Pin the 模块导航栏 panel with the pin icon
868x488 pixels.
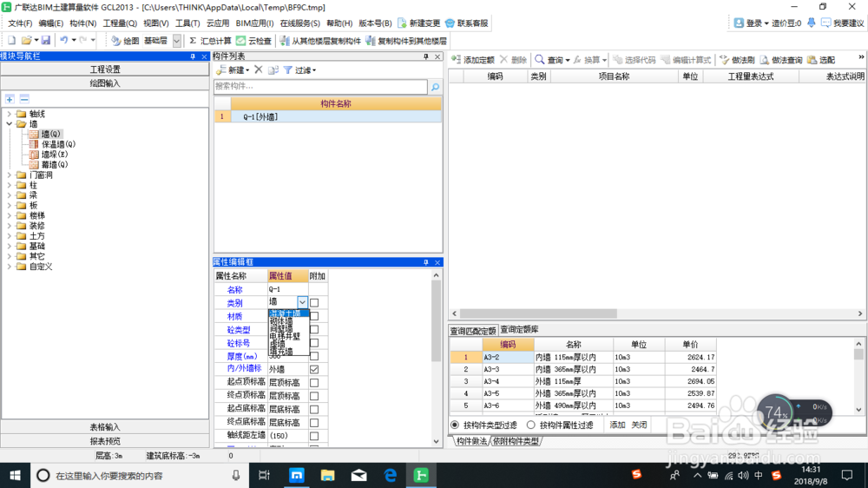point(193,56)
